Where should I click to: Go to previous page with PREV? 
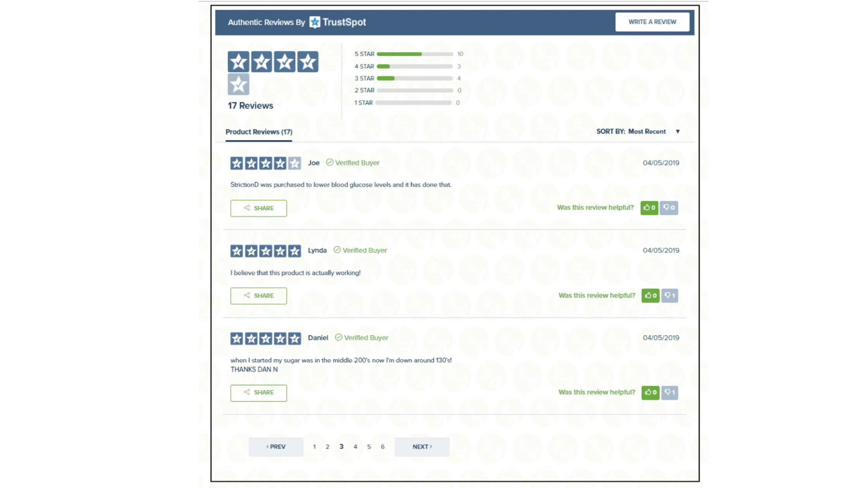276,447
